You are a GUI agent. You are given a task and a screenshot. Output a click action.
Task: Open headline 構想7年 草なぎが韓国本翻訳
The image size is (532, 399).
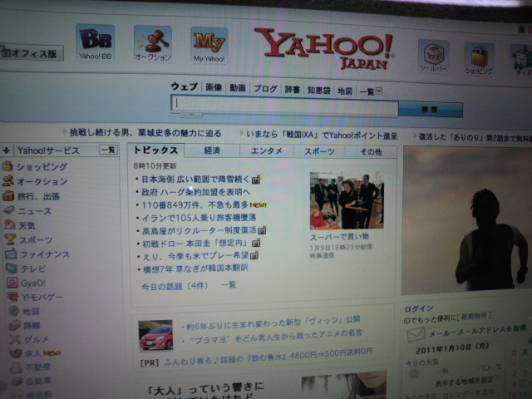pos(195,268)
